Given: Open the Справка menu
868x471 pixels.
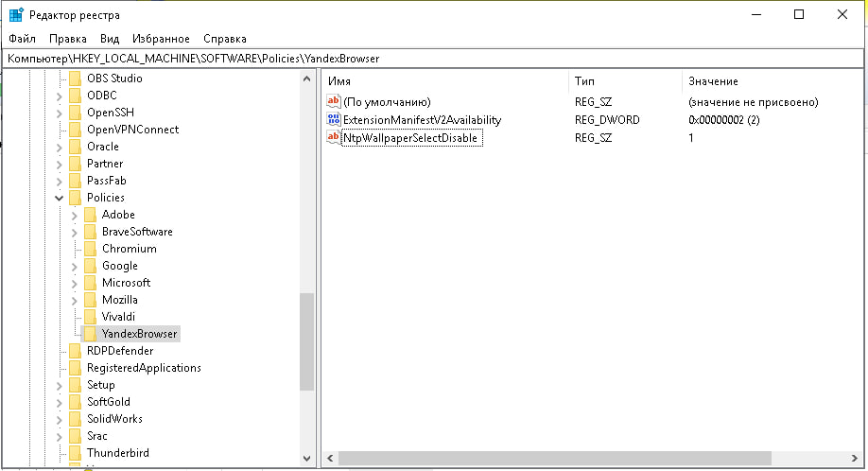Looking at the screenshot, I should 224,39.
